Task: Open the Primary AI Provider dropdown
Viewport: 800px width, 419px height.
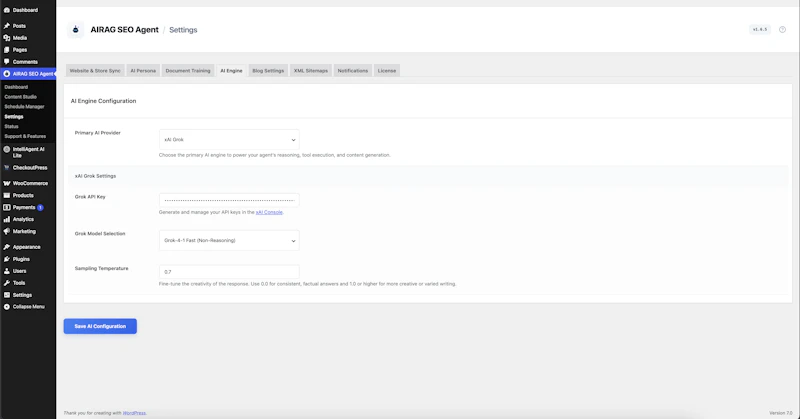Action: pyautogui.click(x=229, y=139)
